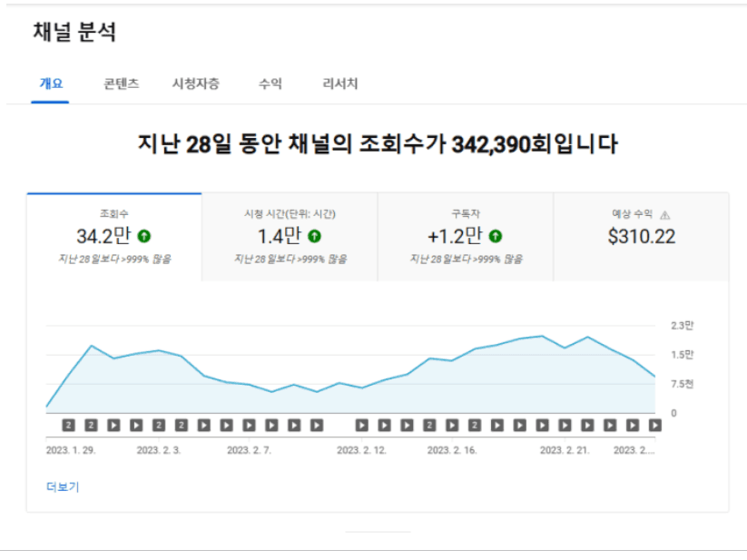The width and height of the screenshot is (747, 560).
Task: Click the play video marker above the 2023. 2. 16. date
Action: click(x=452, y=426)
